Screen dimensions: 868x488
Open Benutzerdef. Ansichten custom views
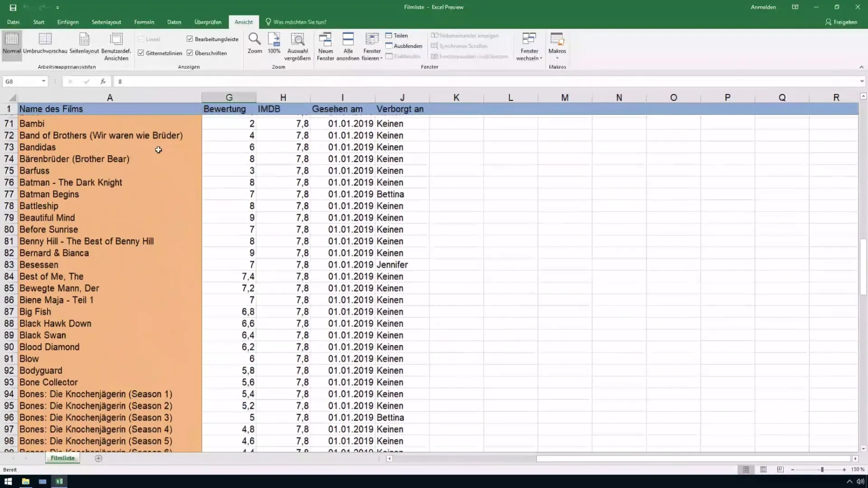pos(116,47)
